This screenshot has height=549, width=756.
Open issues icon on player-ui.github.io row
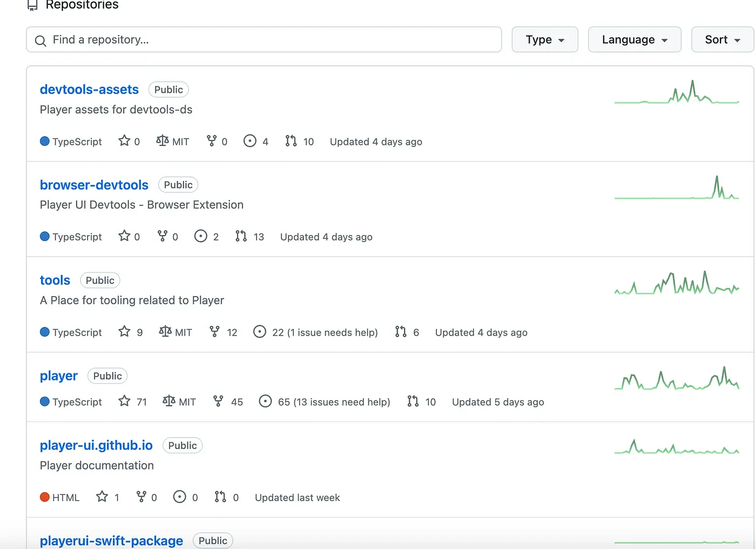point(179,497)
